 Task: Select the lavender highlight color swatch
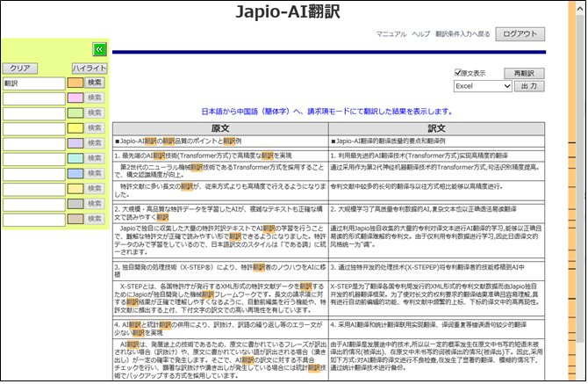[75, 143]
